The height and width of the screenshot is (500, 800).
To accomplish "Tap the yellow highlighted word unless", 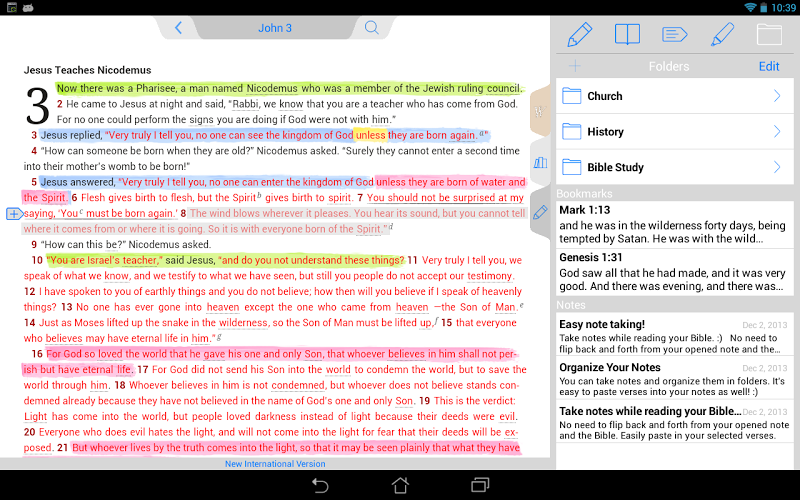I will pyautogui.click(x=370, y=135).
